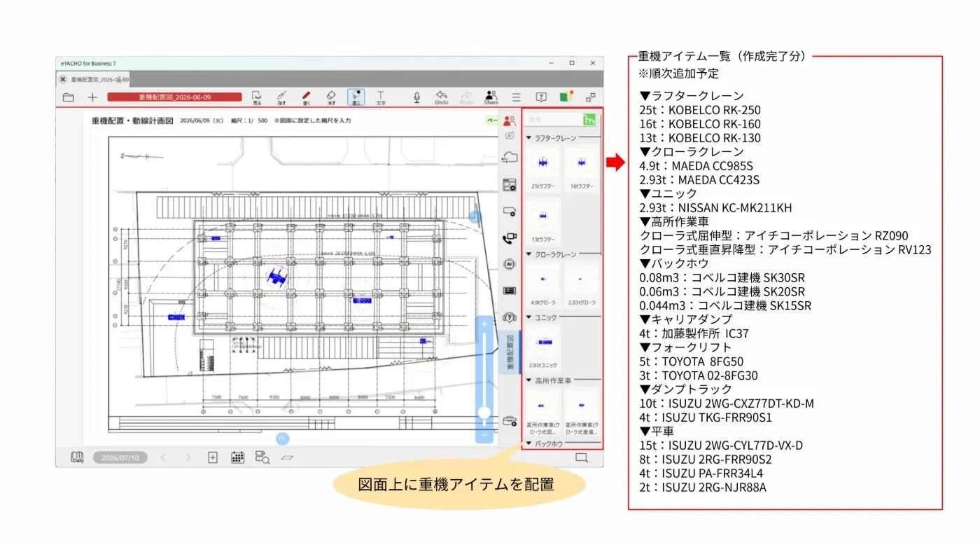980x545 pixels.
Task: Click the tag-with-gear icon in the side strip
Action: [x=510, y=212]
